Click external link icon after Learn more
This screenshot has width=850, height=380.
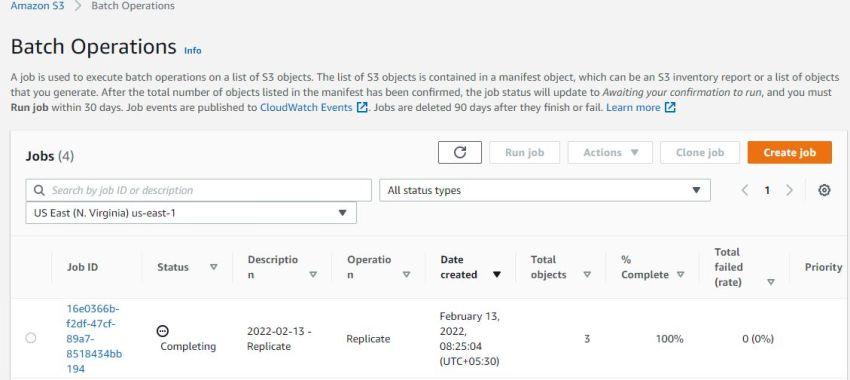671,107
